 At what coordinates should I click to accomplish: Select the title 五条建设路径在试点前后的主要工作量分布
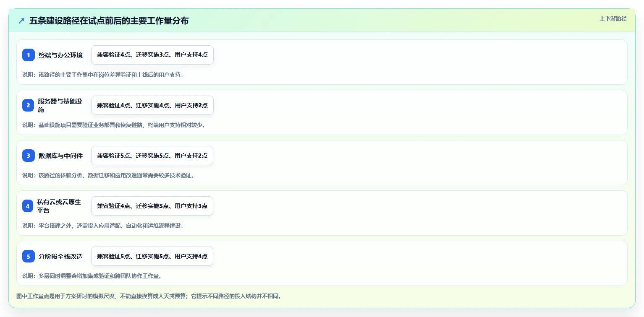coord(109,21)
